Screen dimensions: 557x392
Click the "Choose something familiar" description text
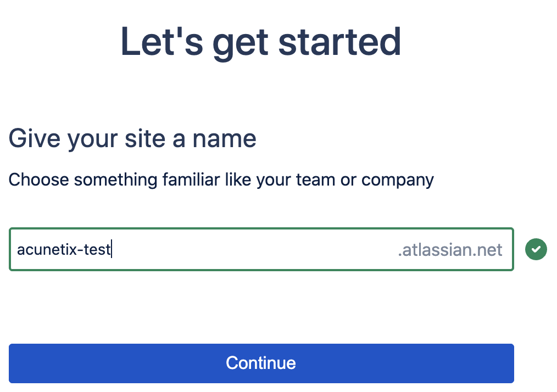221,180
